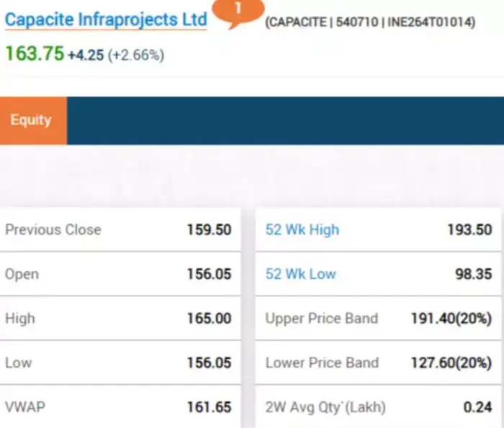Click the 52 week low value 98.35
The image size is (504, 428).
tap(474, 274)
